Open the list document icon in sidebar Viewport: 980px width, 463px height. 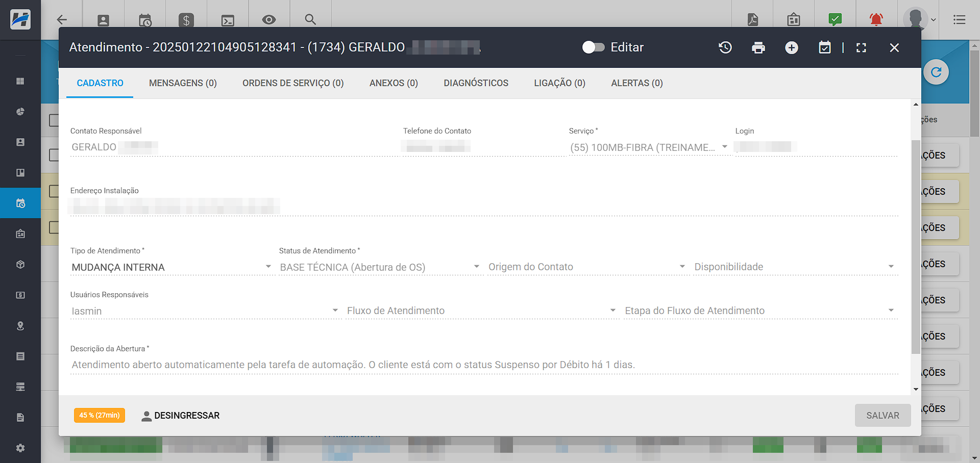click(x=20, y=356)
